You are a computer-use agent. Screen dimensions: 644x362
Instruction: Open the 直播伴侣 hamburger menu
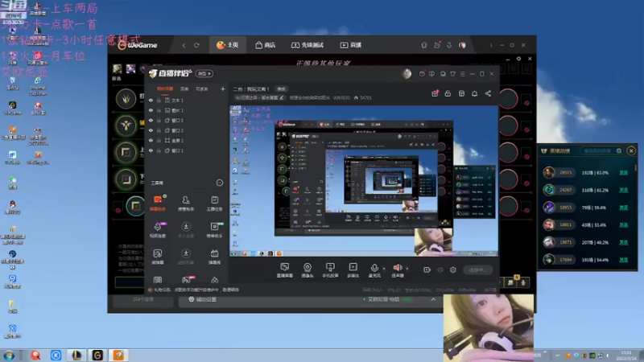coord(462,74)
